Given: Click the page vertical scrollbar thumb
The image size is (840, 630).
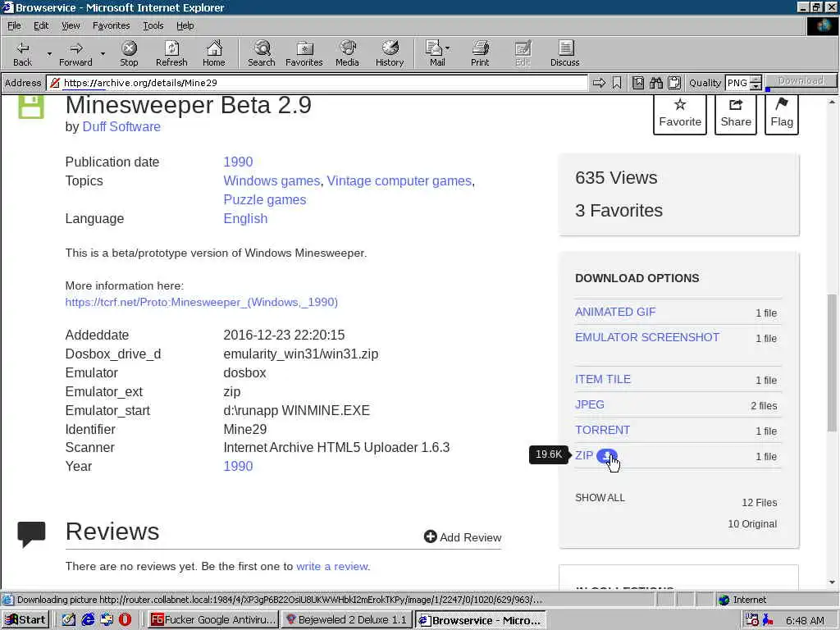Looking at the screenshot, I should 832,362.
